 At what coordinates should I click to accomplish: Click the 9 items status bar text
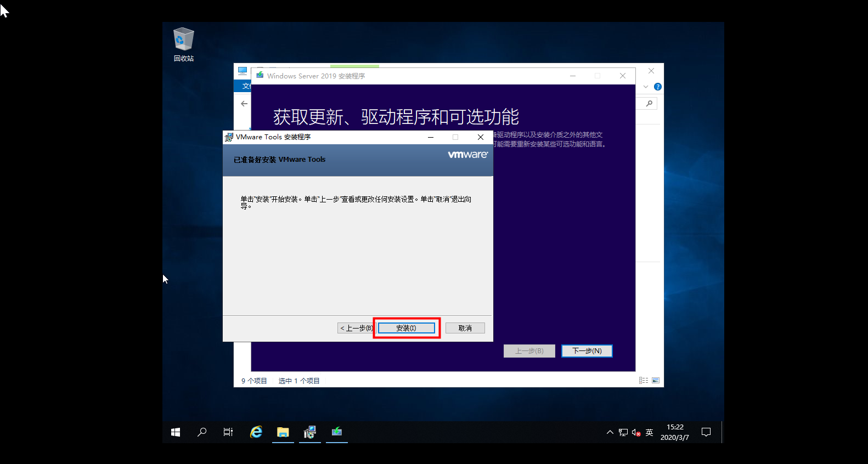point(254,381)
